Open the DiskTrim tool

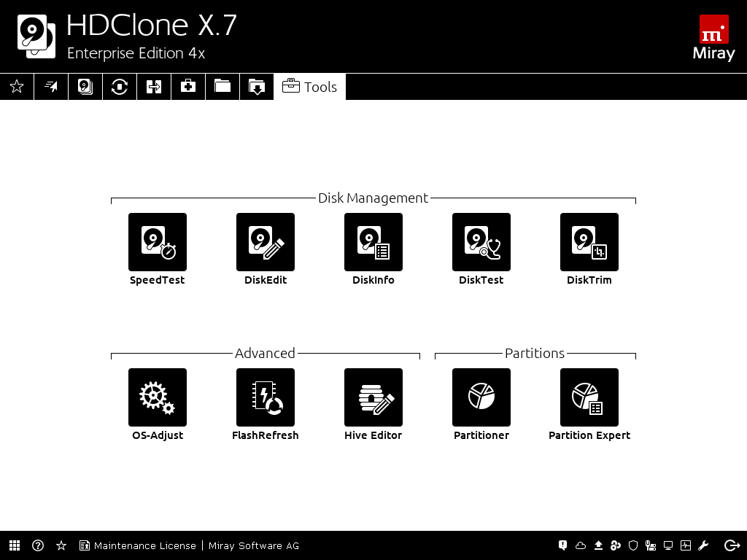pyautogui.click(x=589, y=242)
